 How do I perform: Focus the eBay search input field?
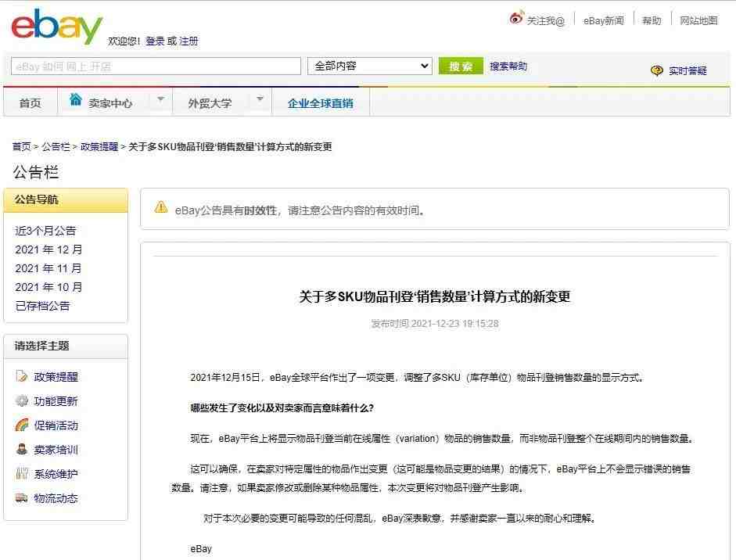click(156, 66)
